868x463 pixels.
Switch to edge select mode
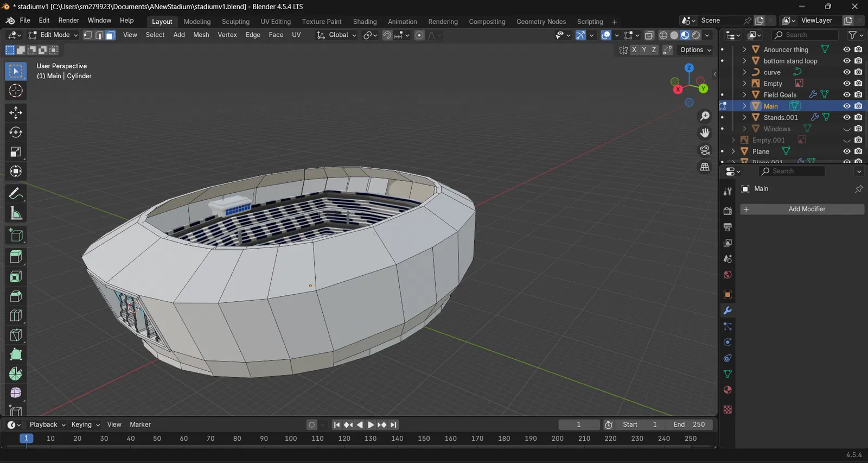[99, 35]
